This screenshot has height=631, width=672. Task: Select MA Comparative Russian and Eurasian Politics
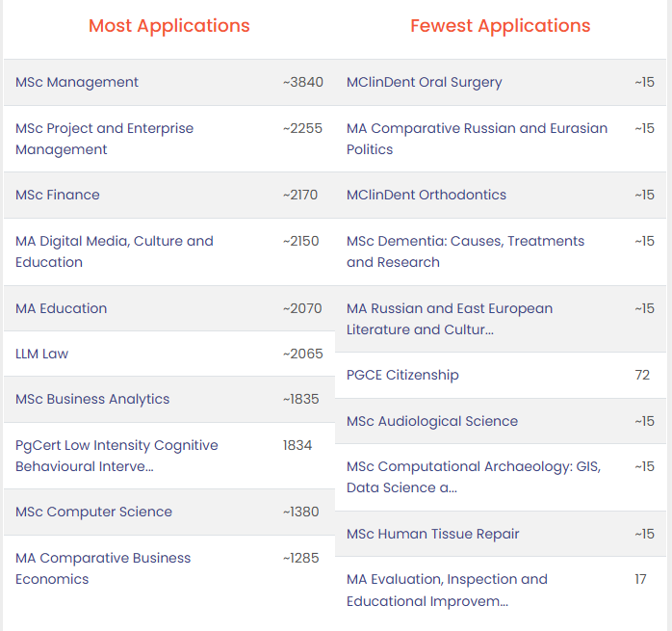point(477,139)
